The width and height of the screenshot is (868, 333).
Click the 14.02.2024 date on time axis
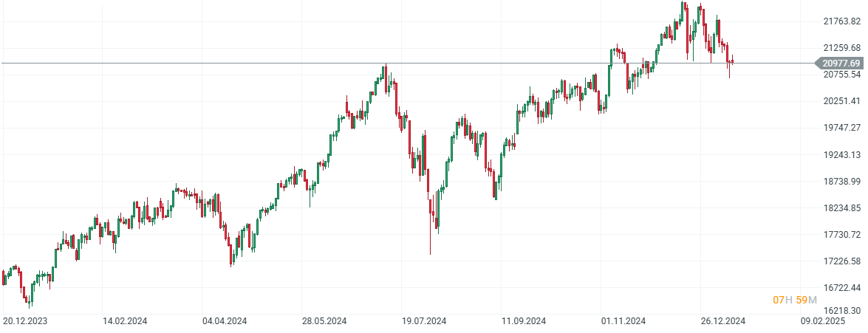click(x=126, y=321)
